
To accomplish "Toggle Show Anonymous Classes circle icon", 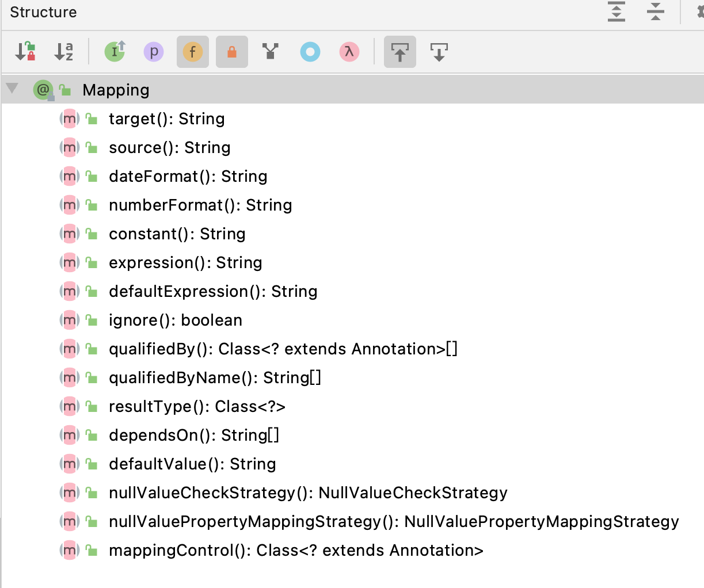I will point(310,52).
